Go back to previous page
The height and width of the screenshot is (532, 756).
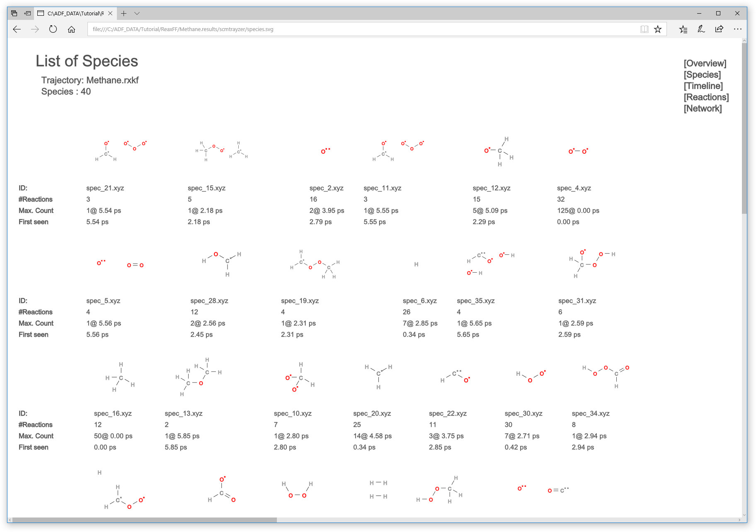pos(17,29)
